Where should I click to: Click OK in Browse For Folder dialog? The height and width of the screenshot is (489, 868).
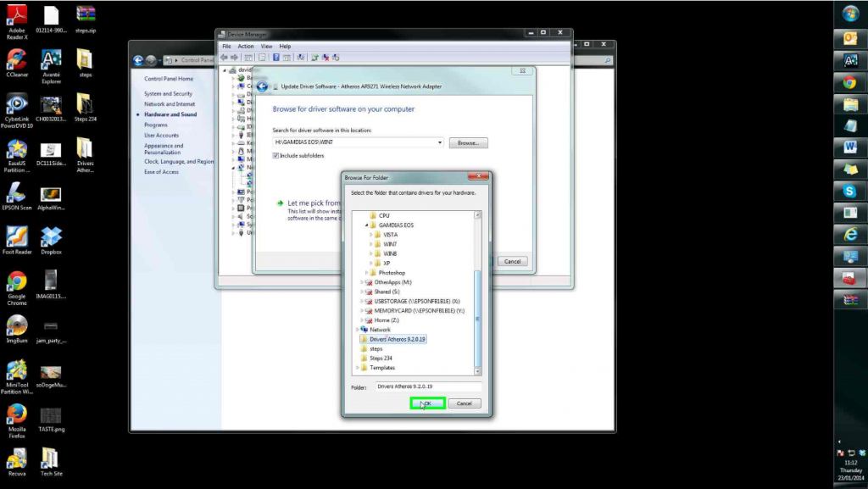427,403
